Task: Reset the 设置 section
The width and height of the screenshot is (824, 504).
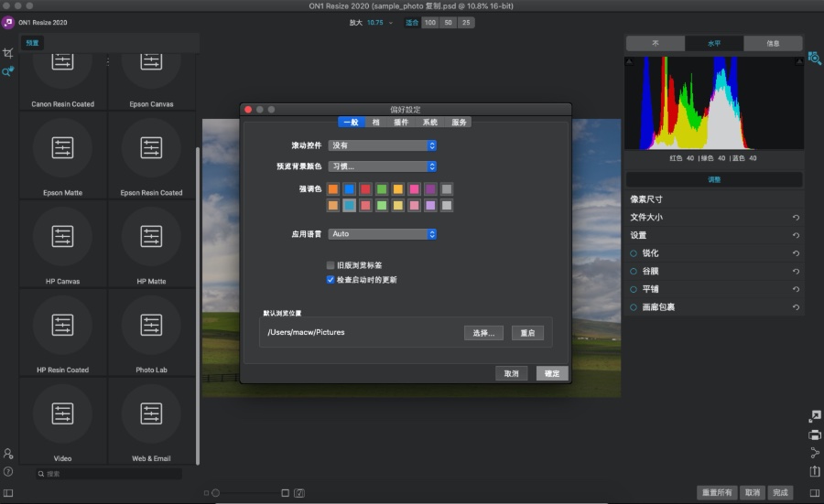Action: point(796,235)
